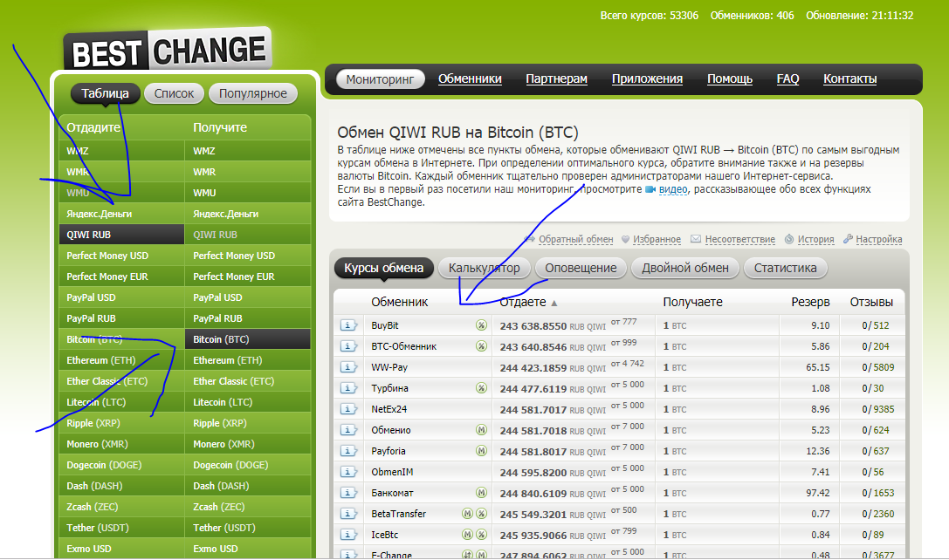Open info icon for WW-Pay row
This screenshot has width=949, height=560.
point(348,367)
